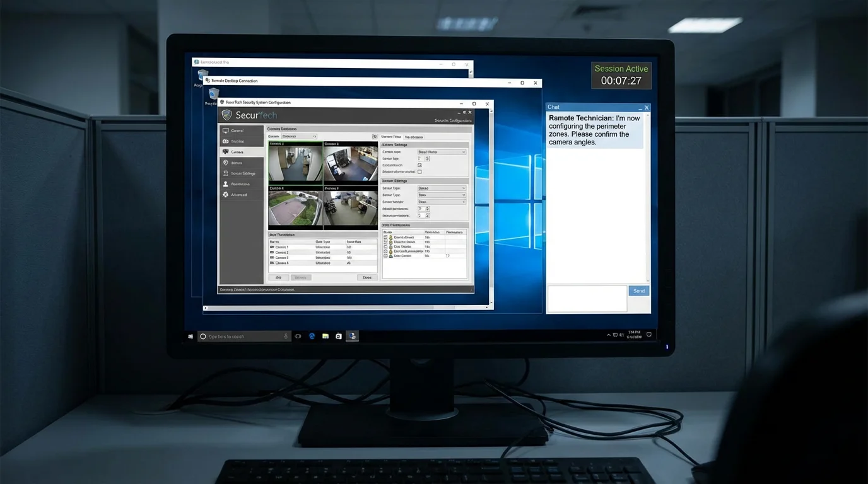The width and height of the screenshot is (868, 484).
Task: Open Microsoft Edge from the taskbar
Action: pyautogui.click(x=312, y=337)
